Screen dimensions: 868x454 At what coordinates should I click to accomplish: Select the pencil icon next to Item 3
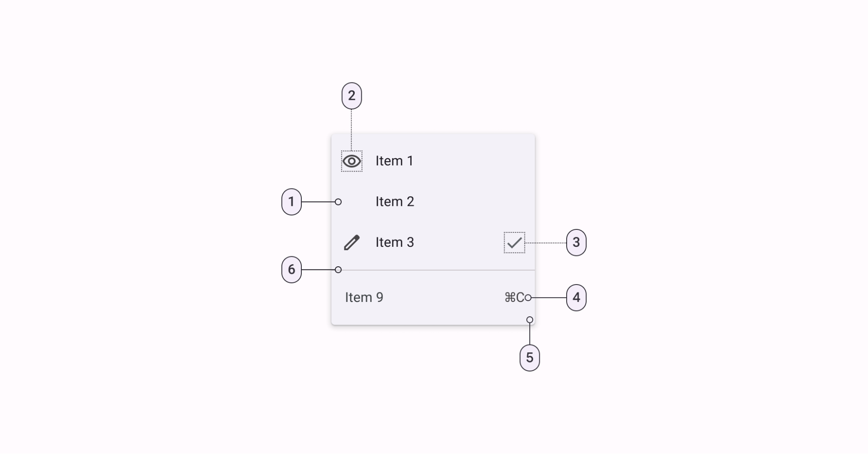(352, 242)
